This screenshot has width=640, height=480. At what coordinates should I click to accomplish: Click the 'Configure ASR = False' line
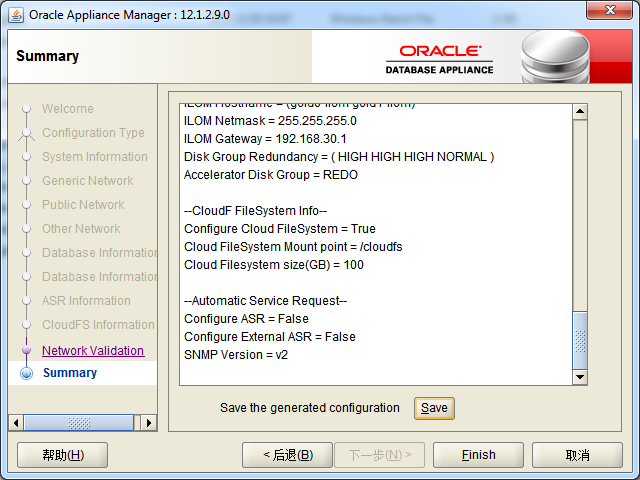point(246,319)
